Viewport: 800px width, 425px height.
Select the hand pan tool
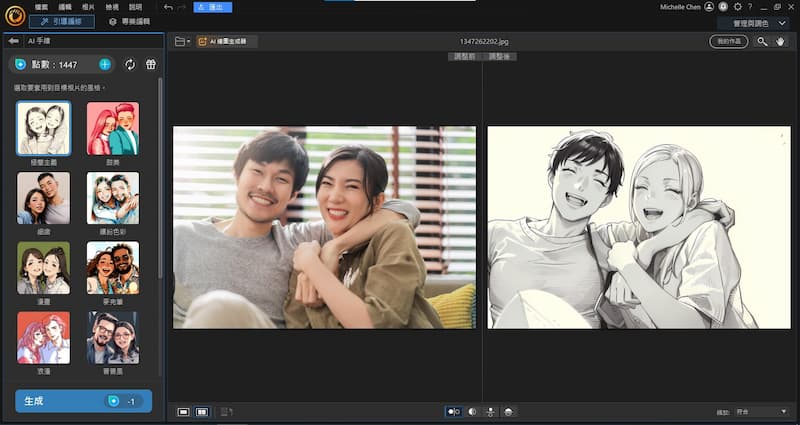tap(781, 42)
